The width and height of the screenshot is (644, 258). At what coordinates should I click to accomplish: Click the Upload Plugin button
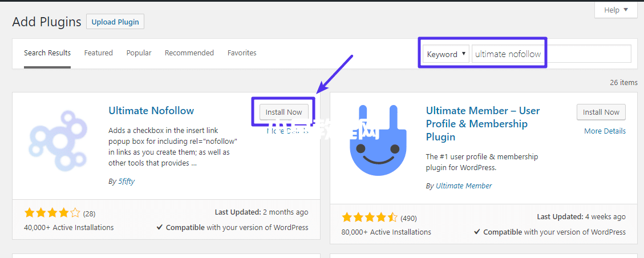pos(115,22)
